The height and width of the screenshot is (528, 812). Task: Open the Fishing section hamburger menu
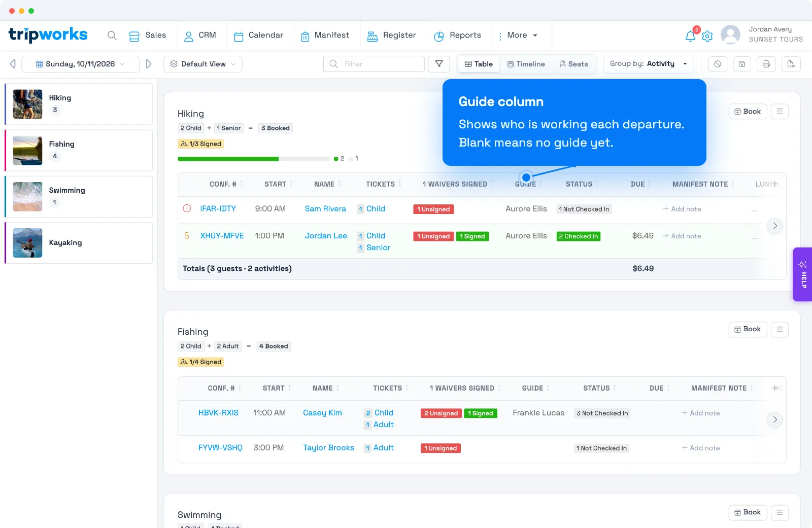pyautogui.click(x=780, y=329)
